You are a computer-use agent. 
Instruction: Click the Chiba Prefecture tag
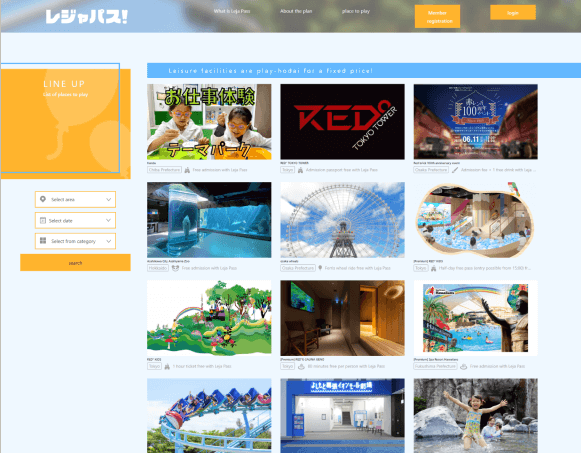tap(165, 170)
